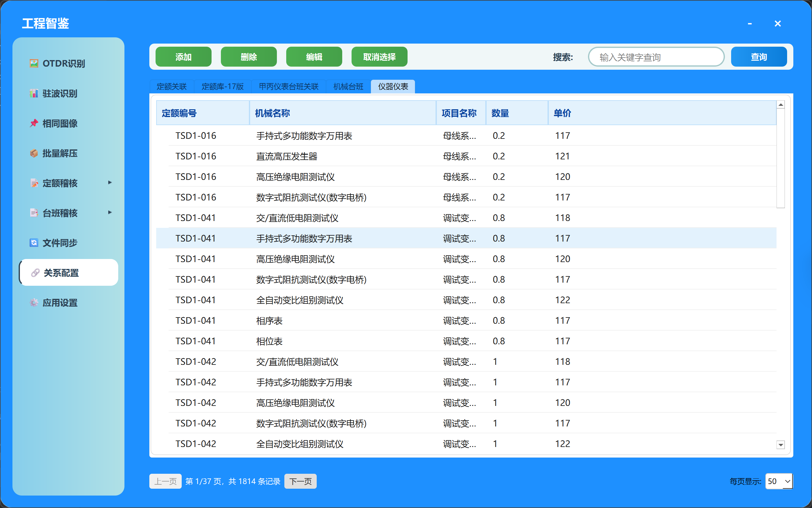The width and height of the screenshot is (812, 508).
Task: Minimize the 工程智鉴 window
Action: coord(749,24)
